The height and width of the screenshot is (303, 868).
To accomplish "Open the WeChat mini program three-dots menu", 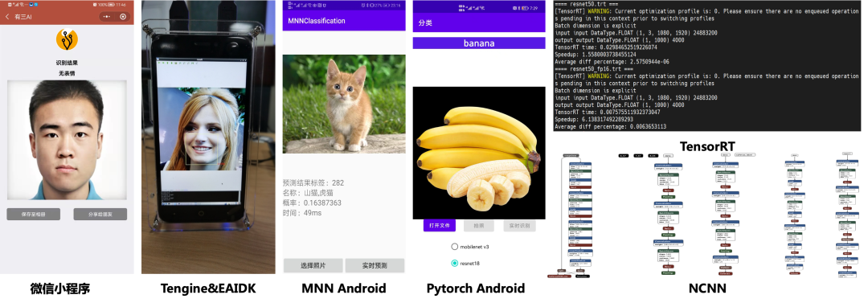I will [x=106, y=17].
